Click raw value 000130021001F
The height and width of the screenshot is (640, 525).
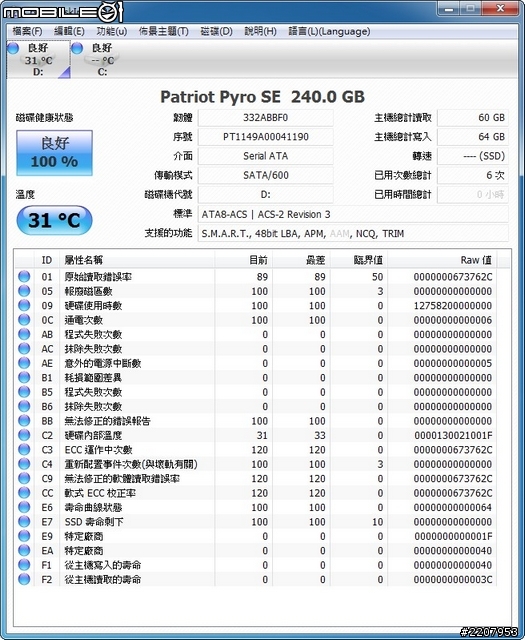453,436
